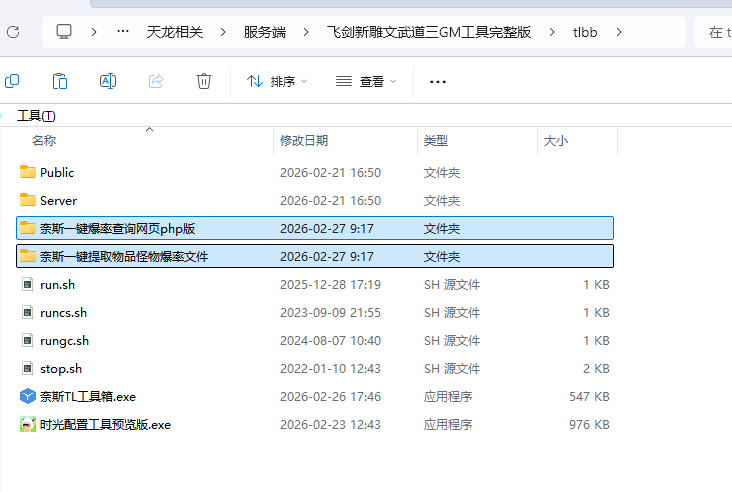Screen dimensions: 732x492
Task: Click the share icon in toolbar
Action: 156,81
